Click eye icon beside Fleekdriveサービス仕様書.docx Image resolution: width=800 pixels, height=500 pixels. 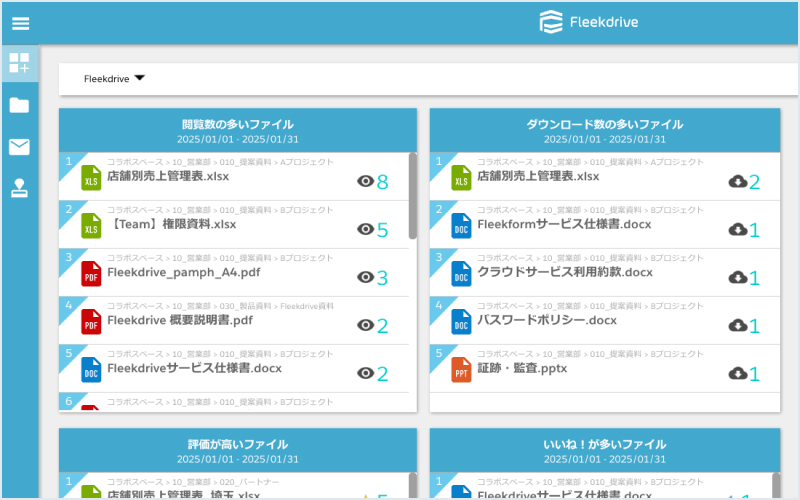(365, 373)
